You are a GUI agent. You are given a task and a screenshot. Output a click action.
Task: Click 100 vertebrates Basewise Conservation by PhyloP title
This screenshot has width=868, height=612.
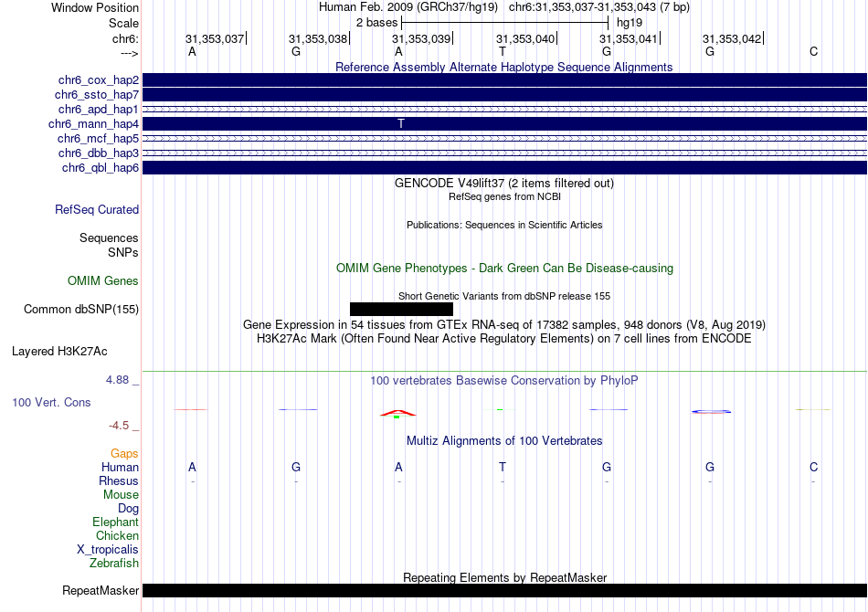pos(504,381)
